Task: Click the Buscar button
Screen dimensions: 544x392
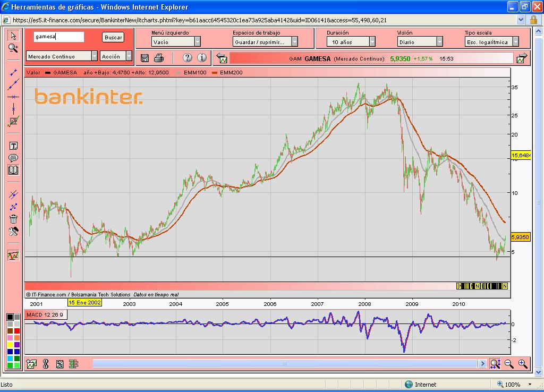Action: coord(113,38)
